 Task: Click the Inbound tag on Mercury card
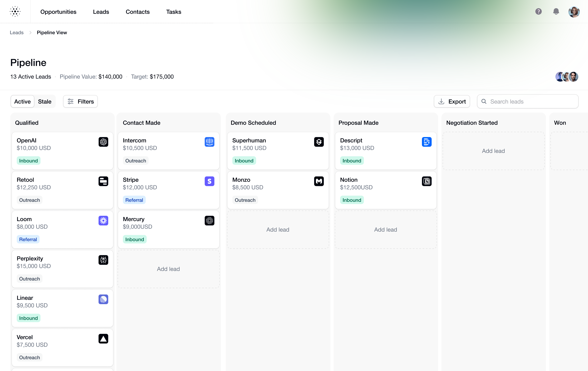(135, 240)
